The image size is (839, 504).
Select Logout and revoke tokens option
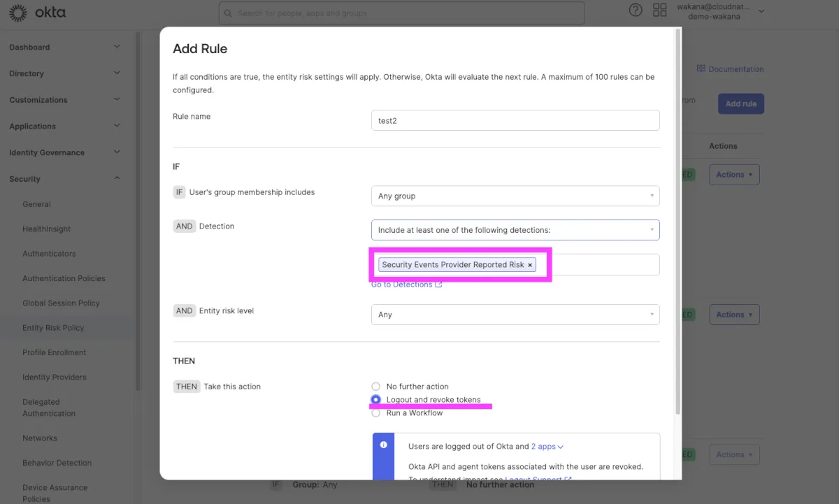[376, 400]
